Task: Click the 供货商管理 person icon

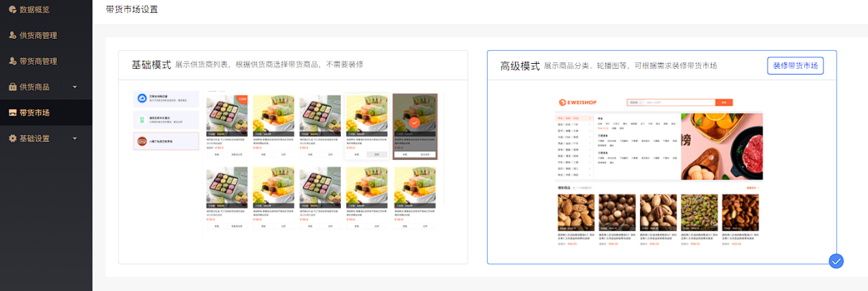Action: pyautogui.click(x=12, y=35)
